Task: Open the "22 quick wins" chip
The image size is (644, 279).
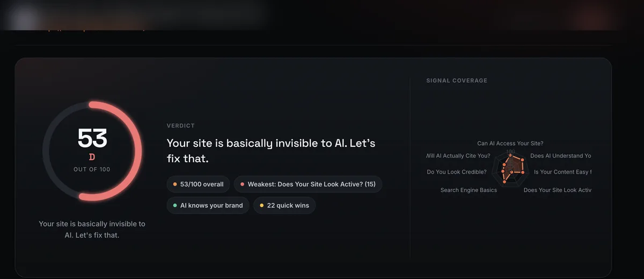Action: click(284, 205)
